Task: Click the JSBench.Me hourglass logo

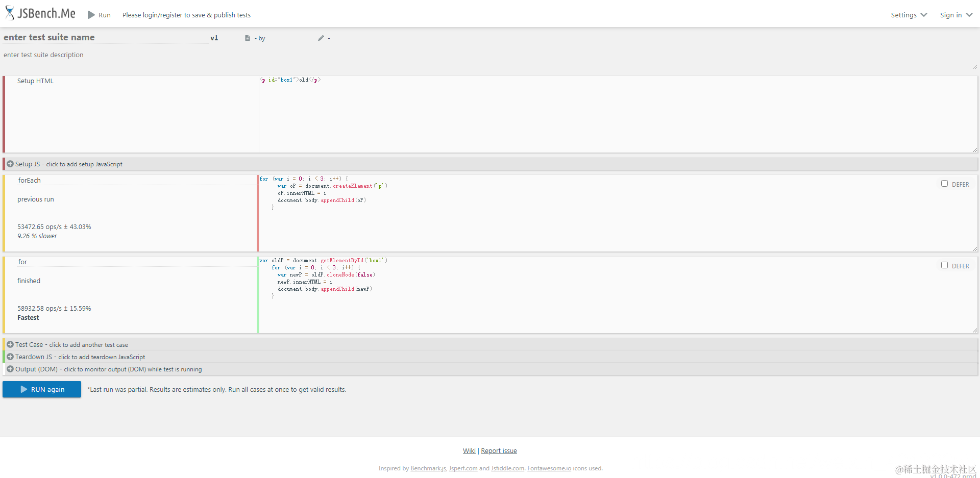Action: coord(10,13)
